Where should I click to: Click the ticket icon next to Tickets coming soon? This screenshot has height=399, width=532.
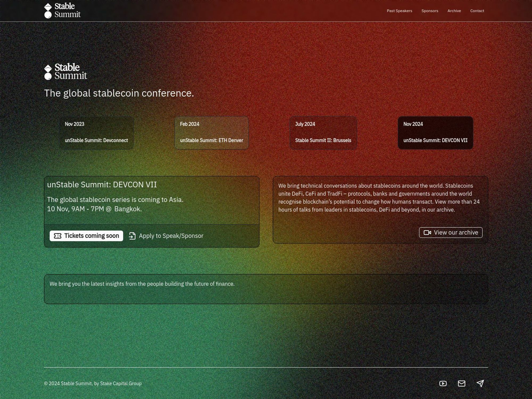click(x=57, y=236)
